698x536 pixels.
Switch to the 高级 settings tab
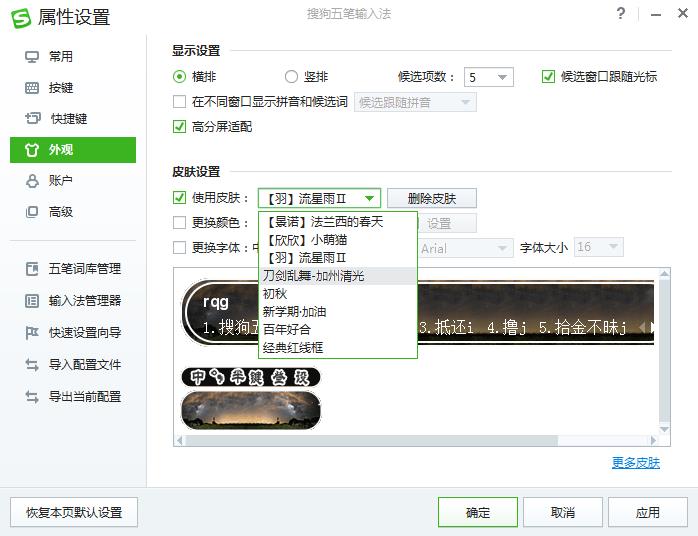tap(61, 212)
